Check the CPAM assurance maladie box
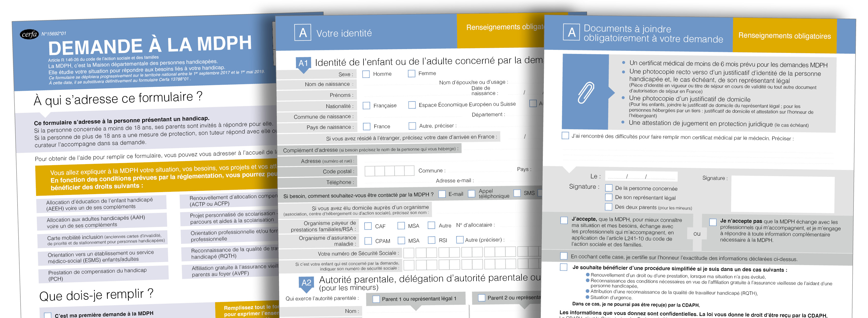This screenshot has width=868, height=318. pos(368,241)
